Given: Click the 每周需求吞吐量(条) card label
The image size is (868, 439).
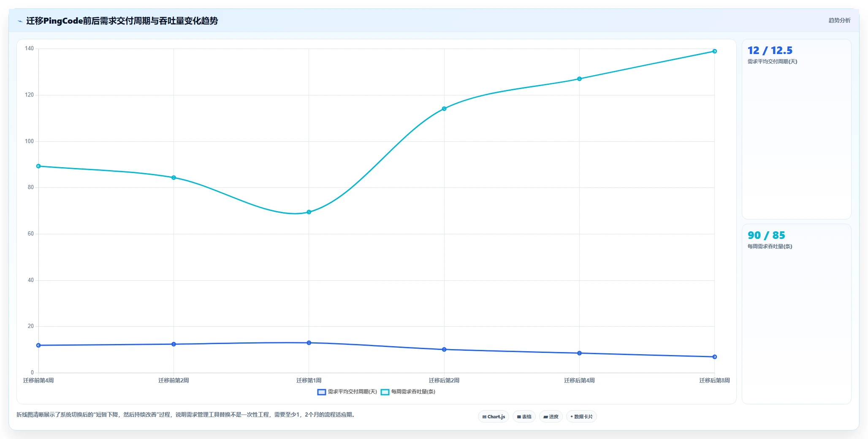Looking at the screenshot, I should [x=770, y=247].
